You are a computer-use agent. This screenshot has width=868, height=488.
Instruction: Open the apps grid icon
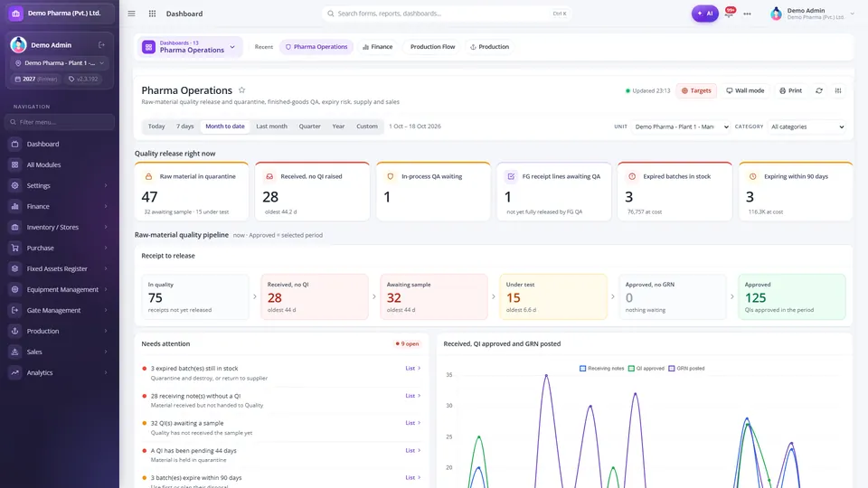(x=152, y=14)
